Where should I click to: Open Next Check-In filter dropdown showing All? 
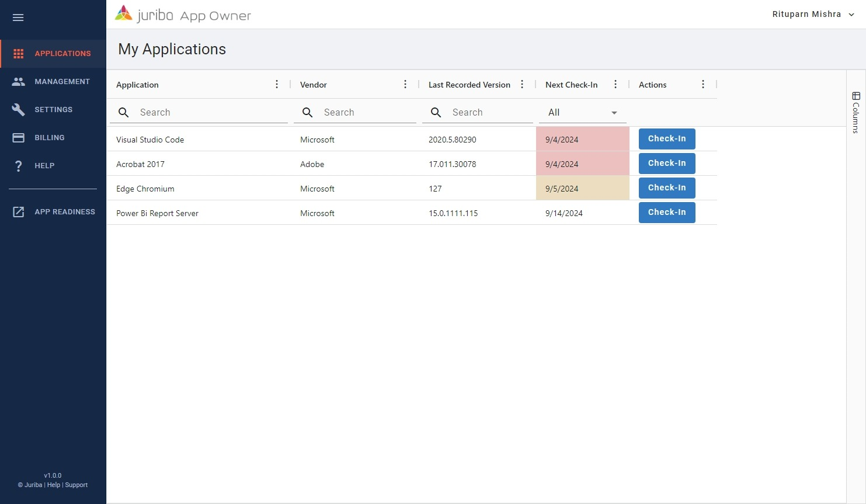tap(583, 113)
